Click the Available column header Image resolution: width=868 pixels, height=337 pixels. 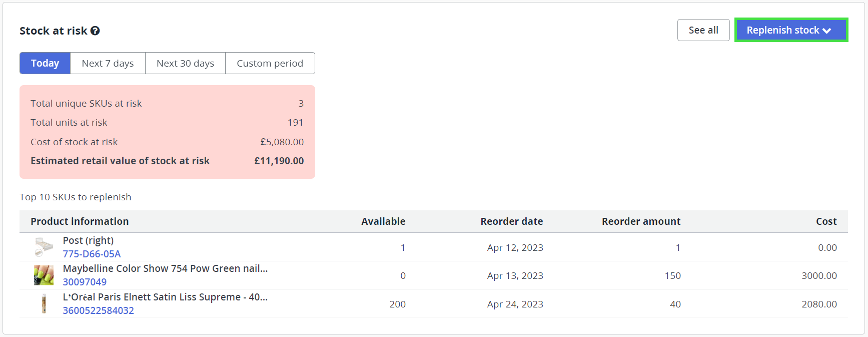(x=383, y=221)
